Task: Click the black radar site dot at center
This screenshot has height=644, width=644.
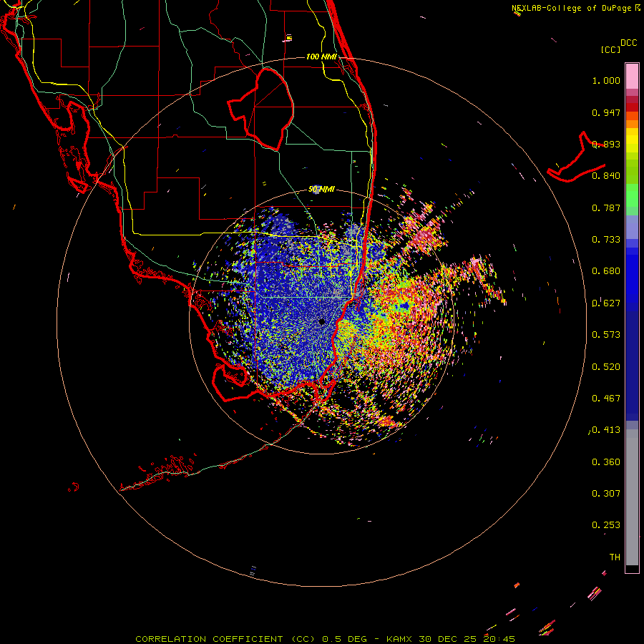Action: pyautogui.click(x=322, y=323)
